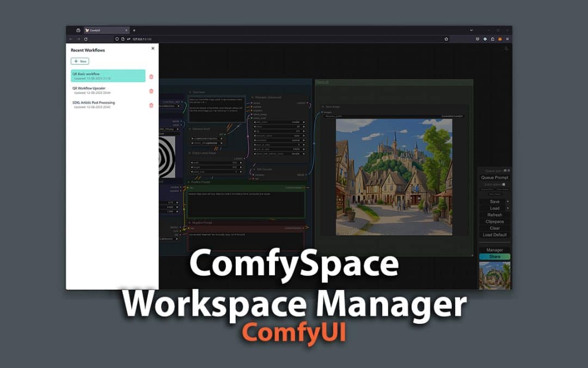The width and height of the screenshot is (588, 368).
Task: Open the QR Workflow Upscaler entry
Action: 108,90
